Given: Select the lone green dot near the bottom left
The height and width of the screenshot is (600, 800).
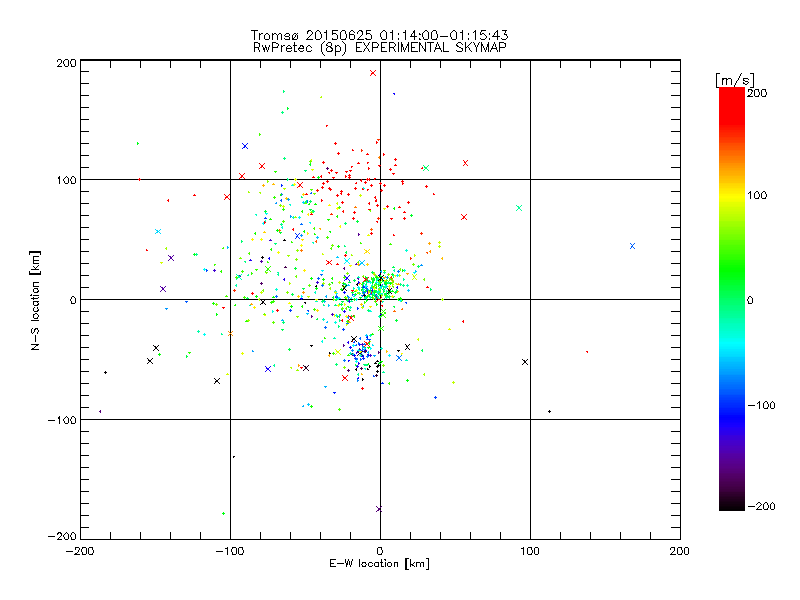Looking at the screenshot, I should (223, 513).
